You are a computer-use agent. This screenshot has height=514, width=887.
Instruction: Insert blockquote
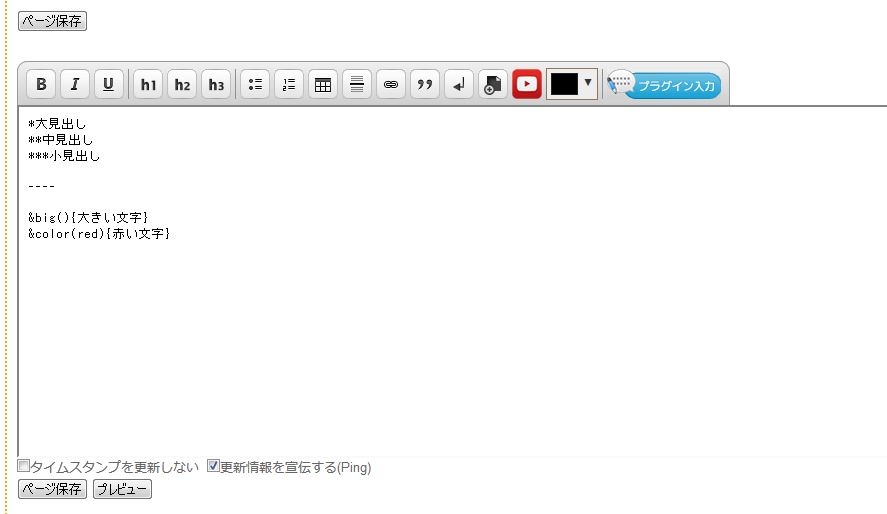425,85
